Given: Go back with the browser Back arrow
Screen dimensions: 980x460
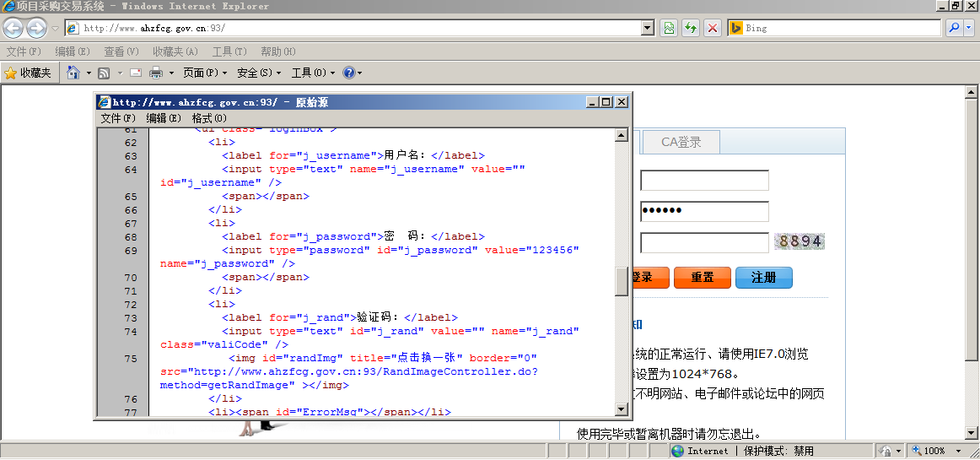Looking at the screenshot, I should 13,28.
